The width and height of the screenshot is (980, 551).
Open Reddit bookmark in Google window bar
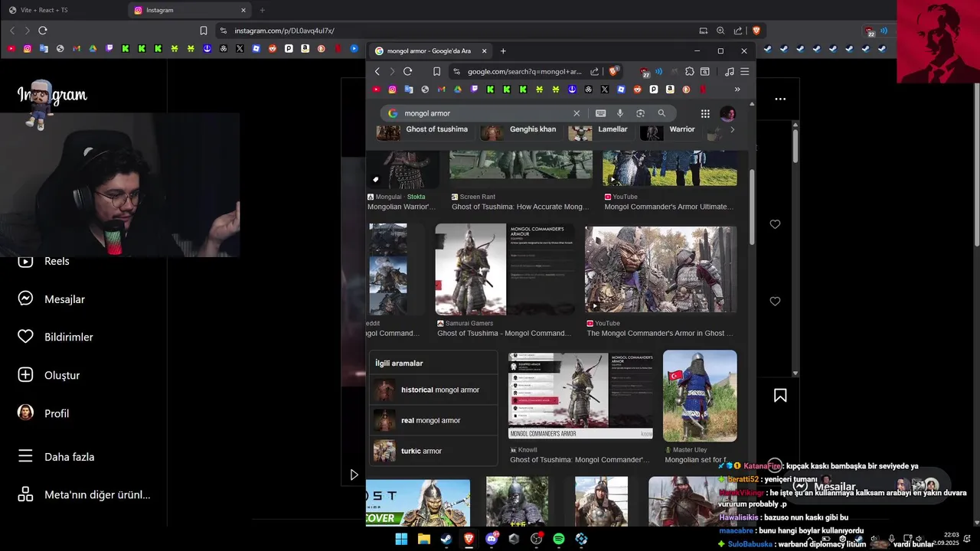637,90
